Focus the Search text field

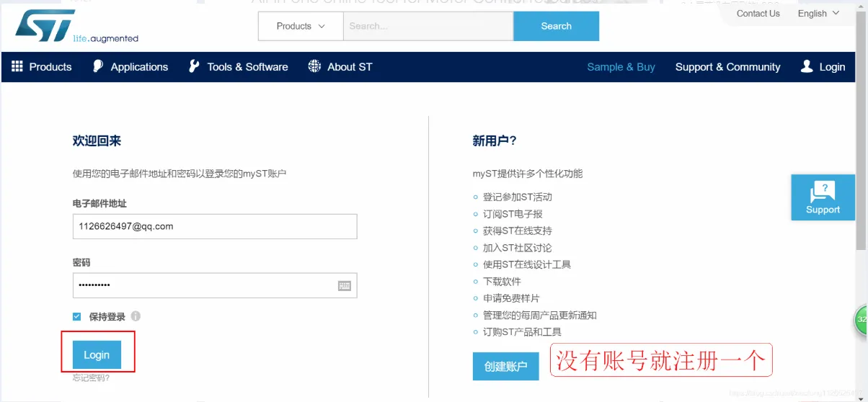coord(428,26)
